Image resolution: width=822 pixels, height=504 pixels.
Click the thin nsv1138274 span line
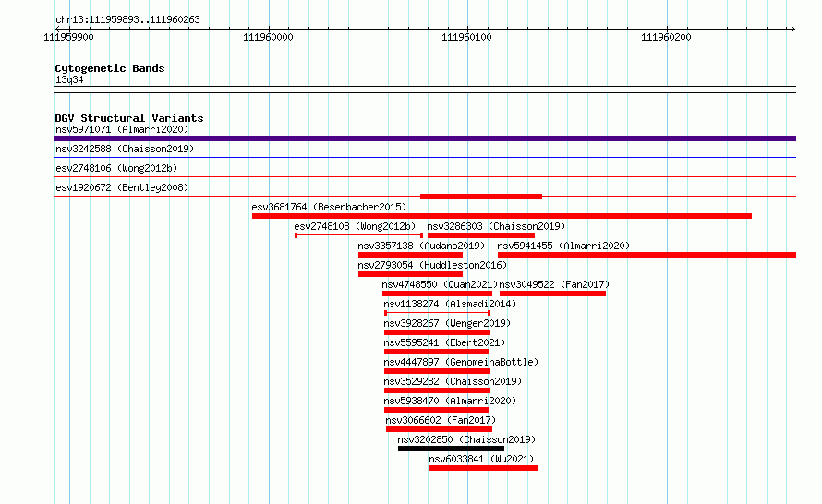tap(437, 313)
